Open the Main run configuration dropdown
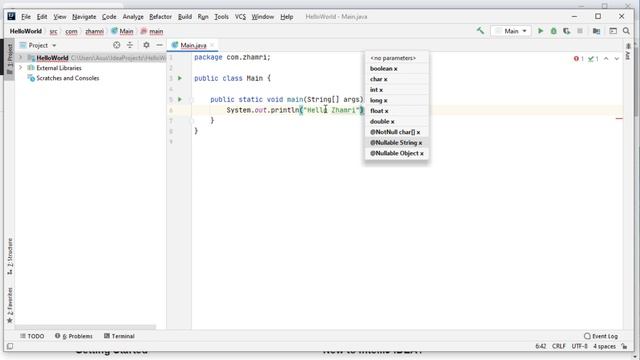This screenshot has height=360, width=640. pyautogui.click(x=511, y=31)
